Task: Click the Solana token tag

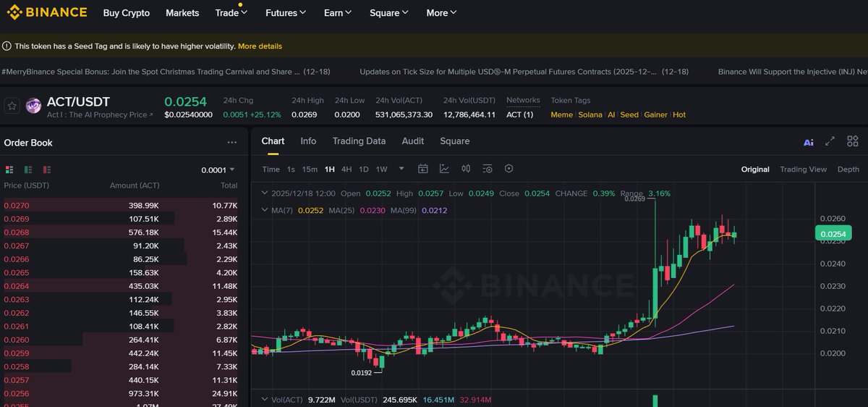Action: (590, 115)
